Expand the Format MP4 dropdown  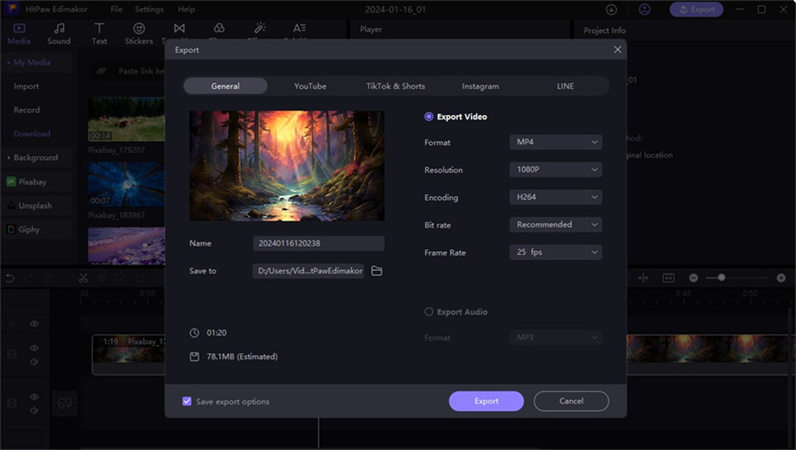(555, 142)
